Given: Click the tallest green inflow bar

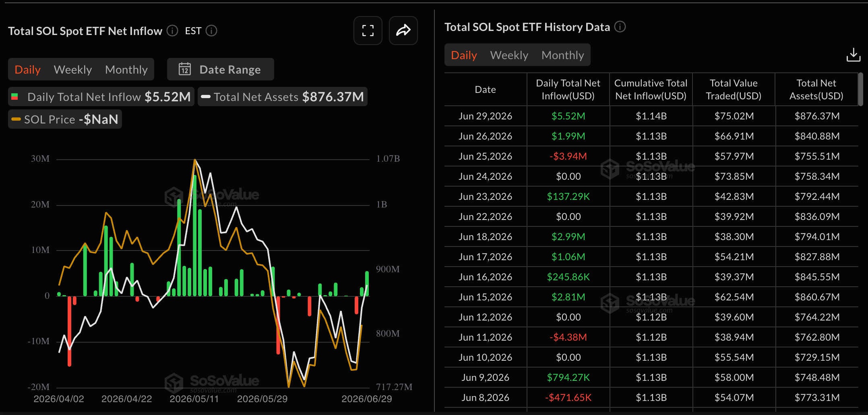Looking at the screenshot, I should coord(195,235).
